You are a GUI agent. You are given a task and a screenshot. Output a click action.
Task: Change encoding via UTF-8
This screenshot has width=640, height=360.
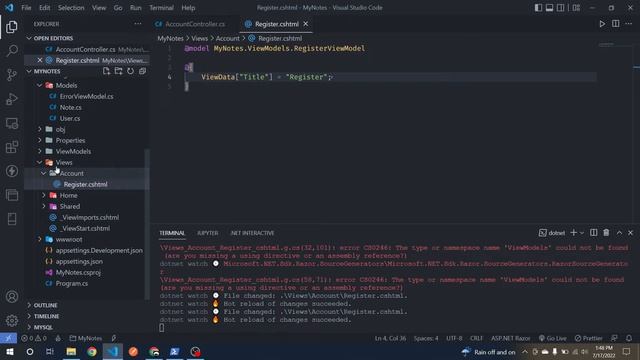[x=454, y=338]
